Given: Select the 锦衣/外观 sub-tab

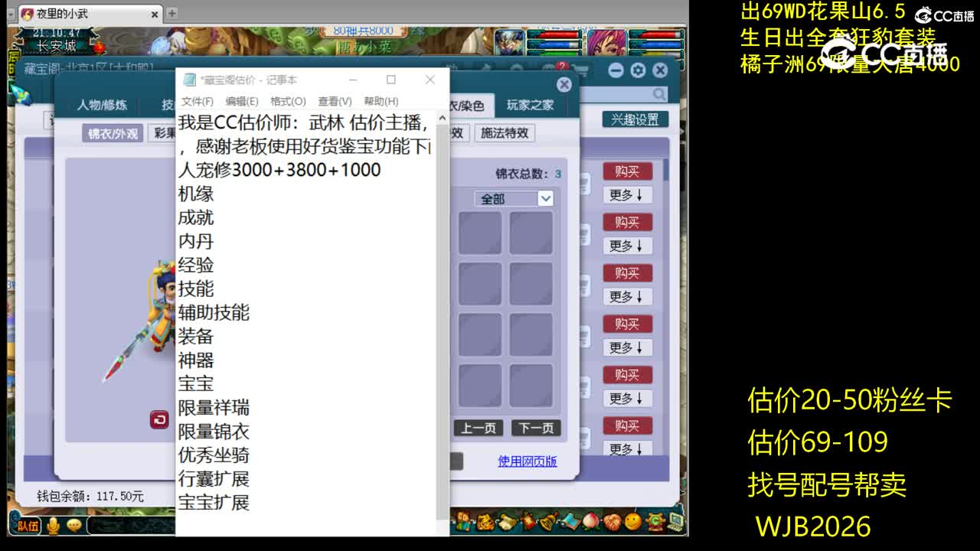Looking at the screenshot, I should click(x=113, y=133).
